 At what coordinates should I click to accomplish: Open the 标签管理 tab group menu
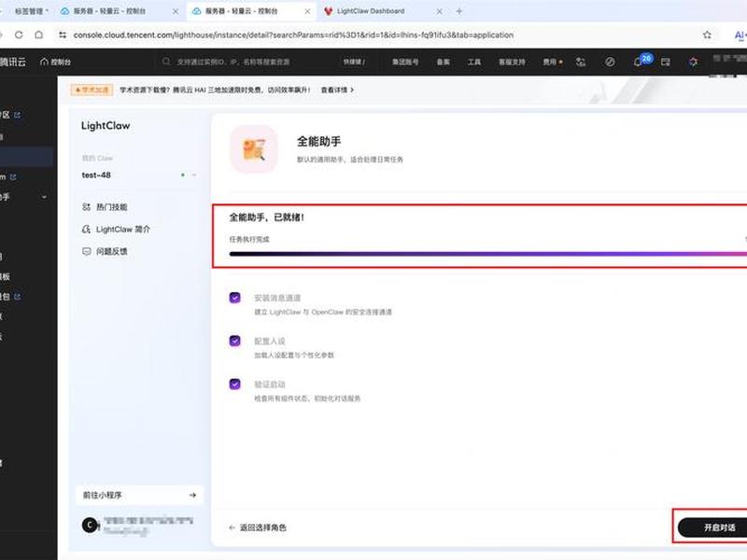[32, 11]
